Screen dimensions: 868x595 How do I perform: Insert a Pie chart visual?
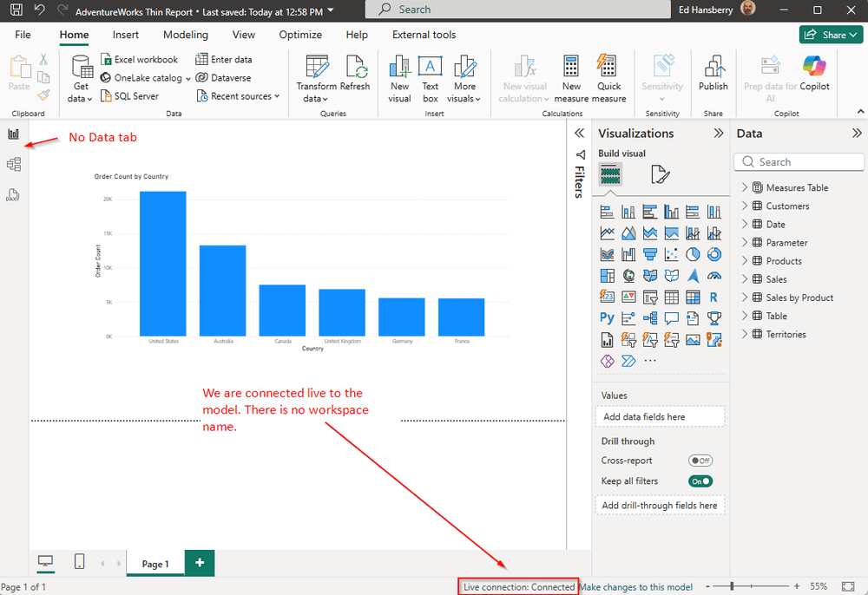(x=693, y=254)
